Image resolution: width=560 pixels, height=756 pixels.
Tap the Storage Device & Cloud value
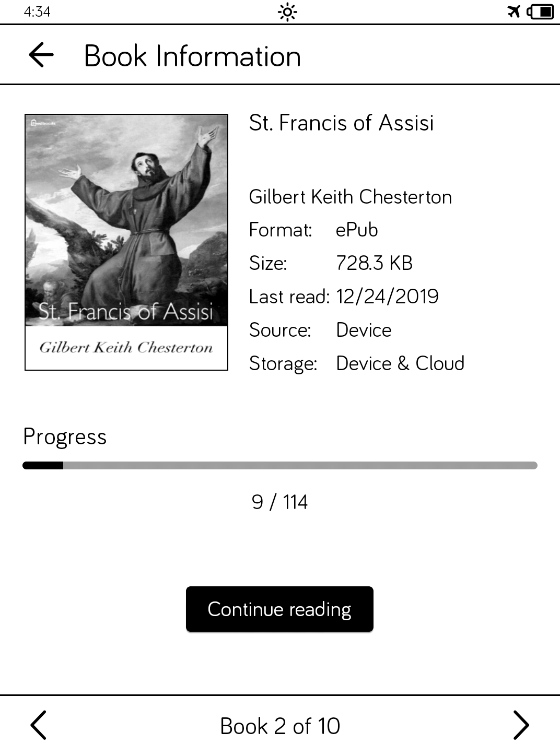[400, 363]
